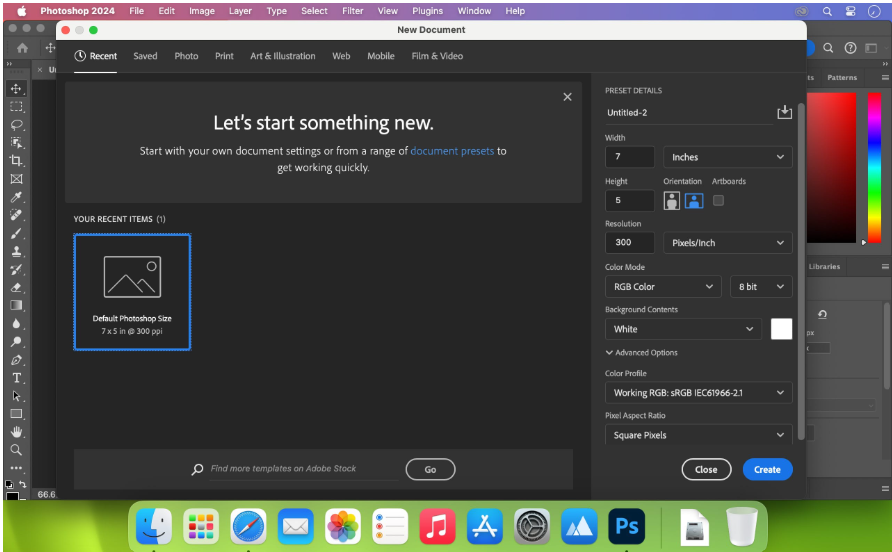The height and width of the screenshot is (552, 892).
Task: Open the Pixels/Inch resolution units dropdown
Action: tap(728, 242)
